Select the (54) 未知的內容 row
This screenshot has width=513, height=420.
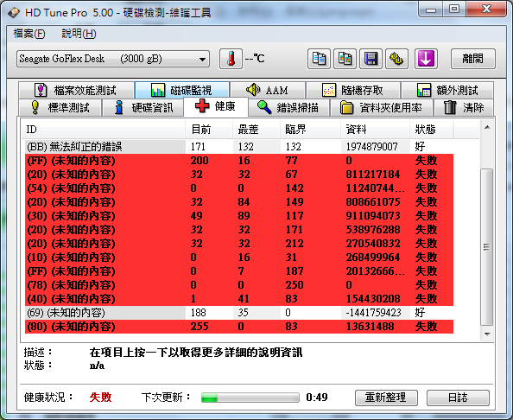[239, 188]
